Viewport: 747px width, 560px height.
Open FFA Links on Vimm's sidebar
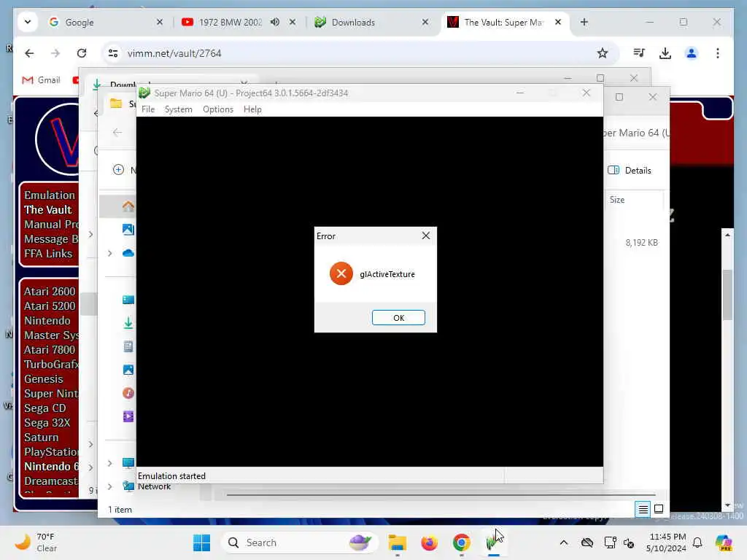point(48,254)
